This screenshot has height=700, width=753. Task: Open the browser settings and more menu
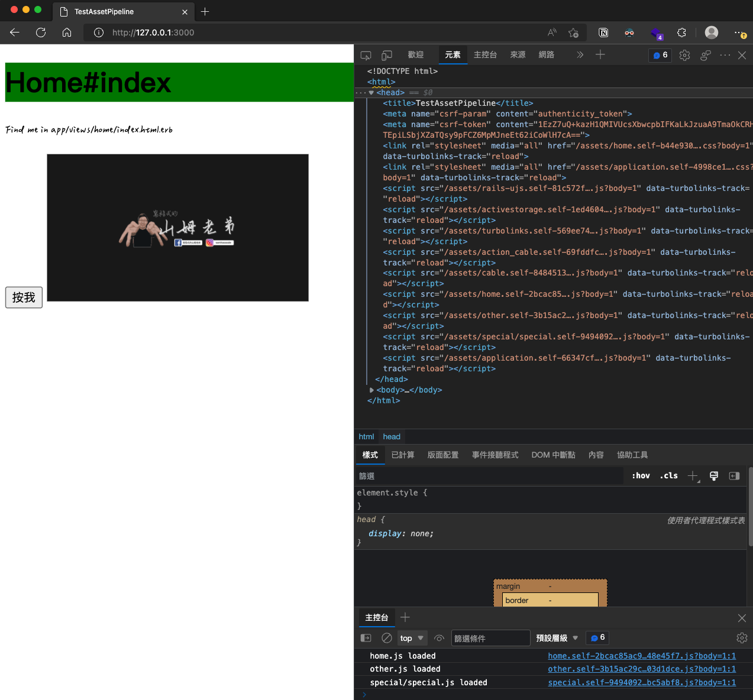click(x=740, y=33)
